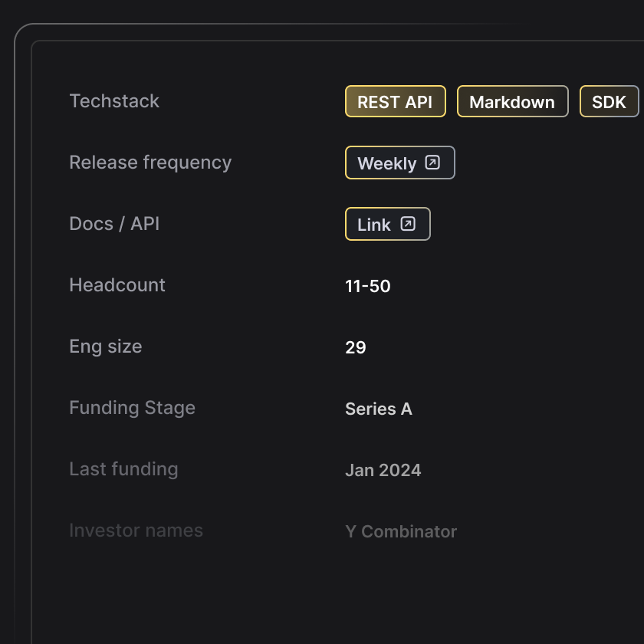
Task: Select the Y Combinator investor value
Action: pyautogui.click(x=401, y=531)
